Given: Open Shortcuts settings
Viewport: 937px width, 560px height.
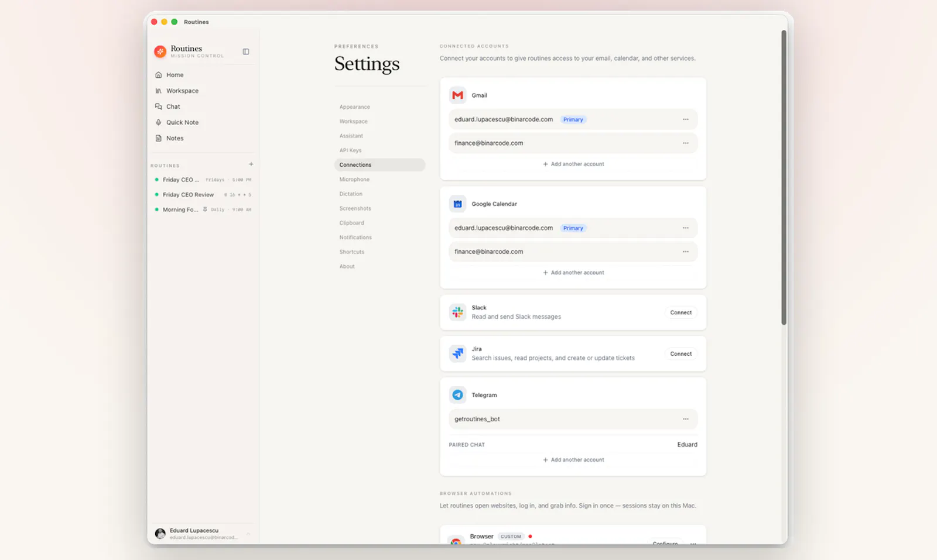Looking at the screenshot, I should 379,252.
